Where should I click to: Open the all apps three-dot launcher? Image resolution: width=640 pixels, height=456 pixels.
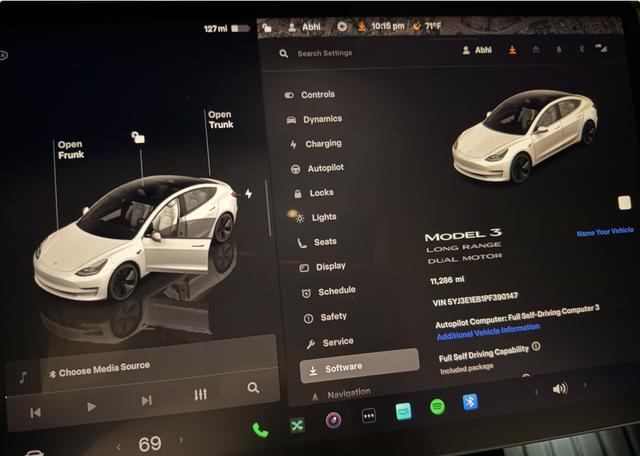[x=369, y=416]
